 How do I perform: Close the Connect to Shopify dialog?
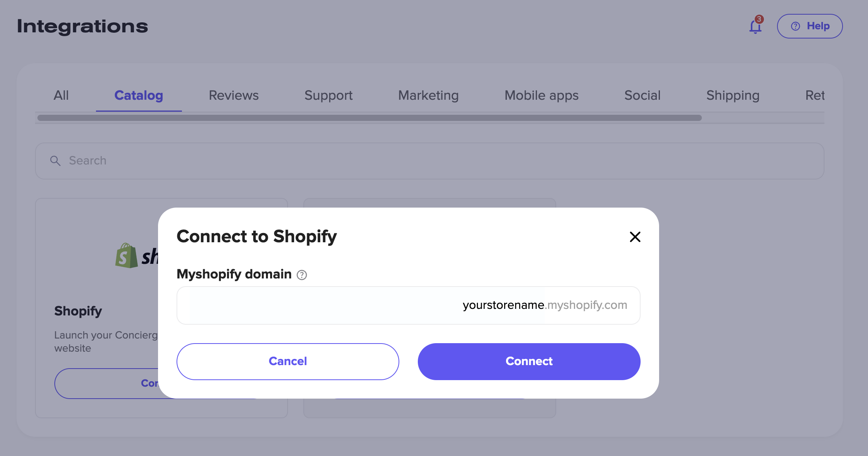[x=635, y=237]
